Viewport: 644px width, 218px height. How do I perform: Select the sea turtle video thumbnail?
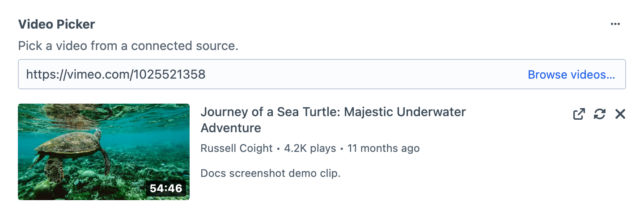pos(104,152)
